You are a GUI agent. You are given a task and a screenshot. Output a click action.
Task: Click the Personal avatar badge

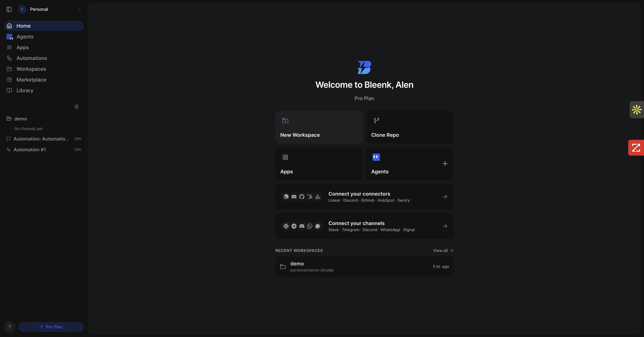point(22,9)
